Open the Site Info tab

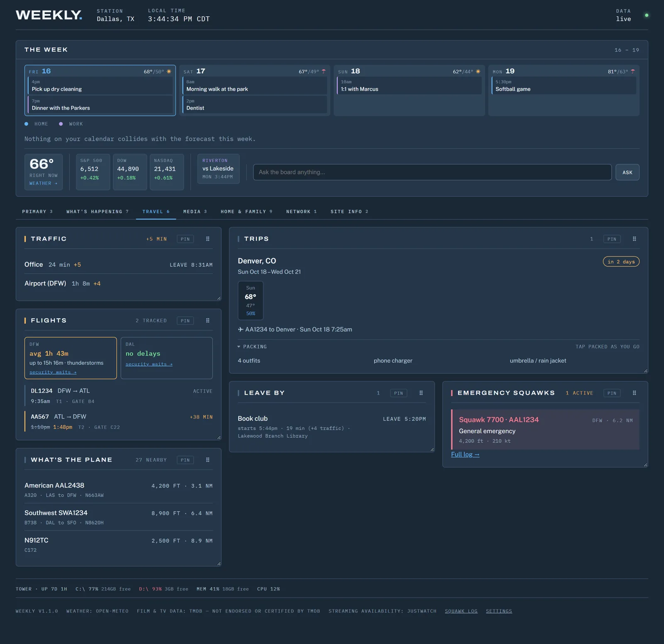point(349,212)
